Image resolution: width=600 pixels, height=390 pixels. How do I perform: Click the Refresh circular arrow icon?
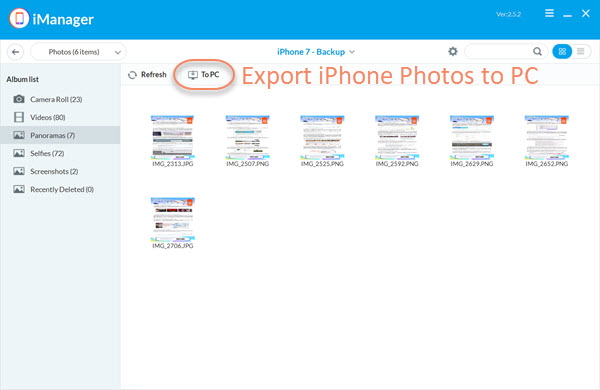tap(132, 75)
